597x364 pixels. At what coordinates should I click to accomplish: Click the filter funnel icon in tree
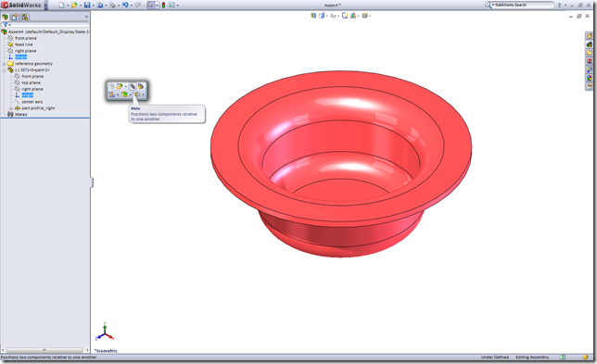coord(6,25)
